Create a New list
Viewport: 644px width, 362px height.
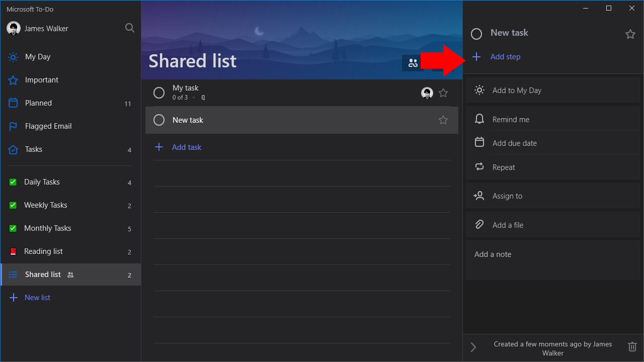(70, 298)
